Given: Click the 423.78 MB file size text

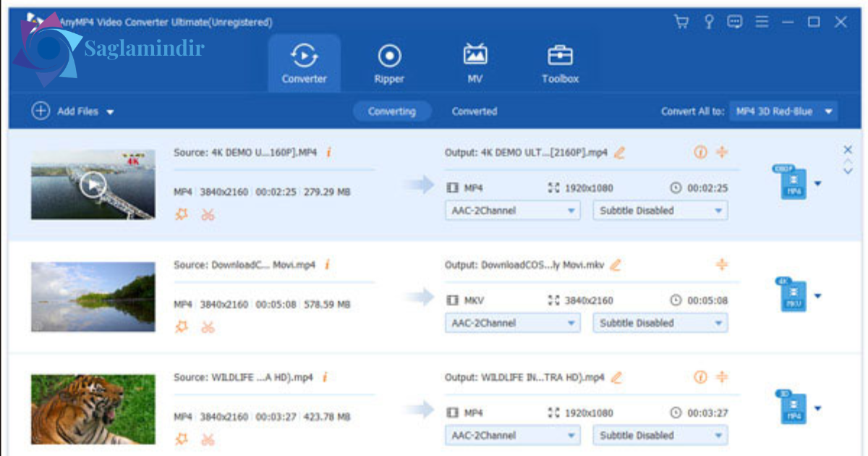Looking at the screenshot, I should [327, 417].
